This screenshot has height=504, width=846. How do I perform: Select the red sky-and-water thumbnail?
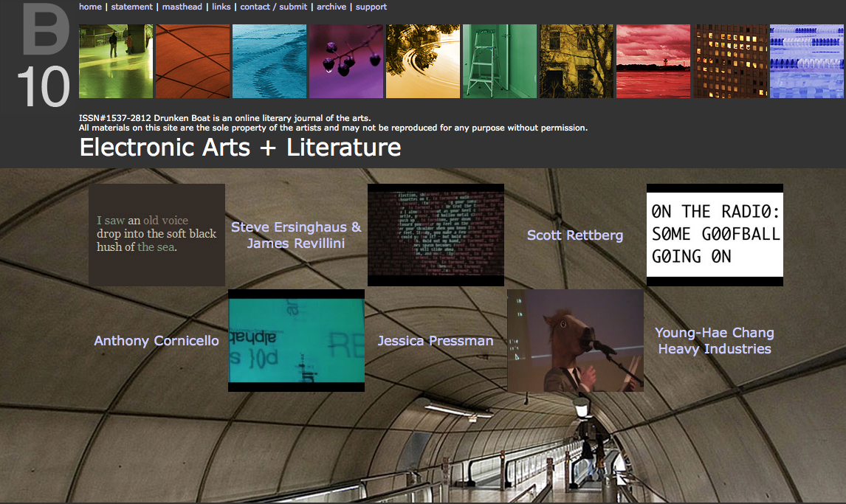tap(653, 61)
